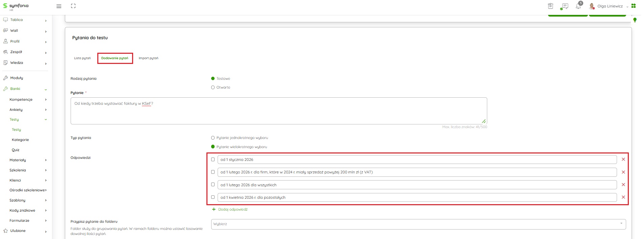
Task: Mark "od 1 stycznia 2026" as correct
Action: [213, 159]
